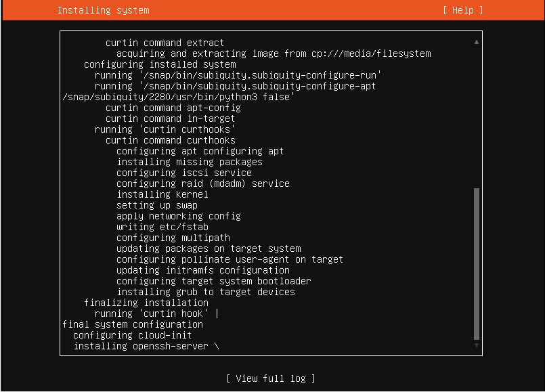Select the 'finalizing installation' log entry
This screenshot has height=392, width=545.
pyautogui.click(x=146, y=303)
